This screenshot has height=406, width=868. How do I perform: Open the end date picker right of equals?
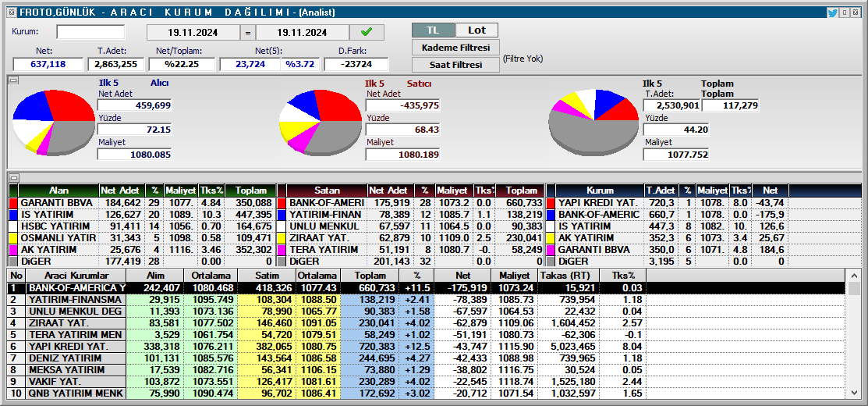coord(303,33)
